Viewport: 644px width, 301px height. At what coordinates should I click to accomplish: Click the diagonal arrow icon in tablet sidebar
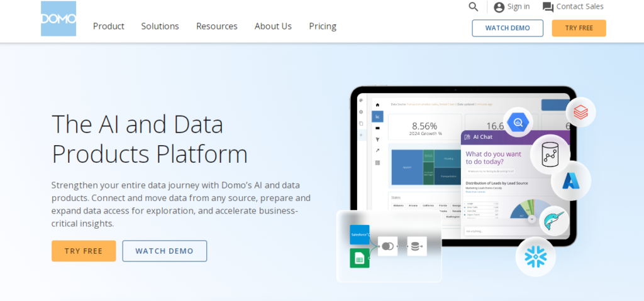377,151
